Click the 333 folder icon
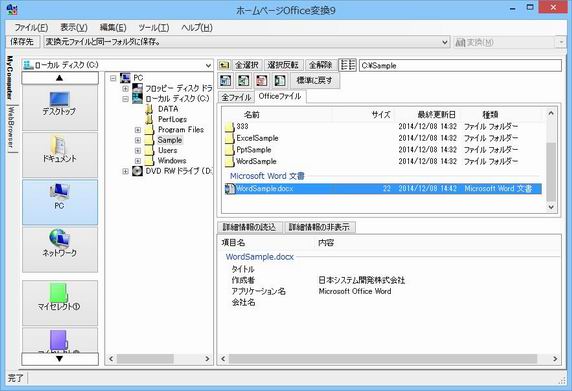Viewport: 572px width, 391px height. (229, 127)
